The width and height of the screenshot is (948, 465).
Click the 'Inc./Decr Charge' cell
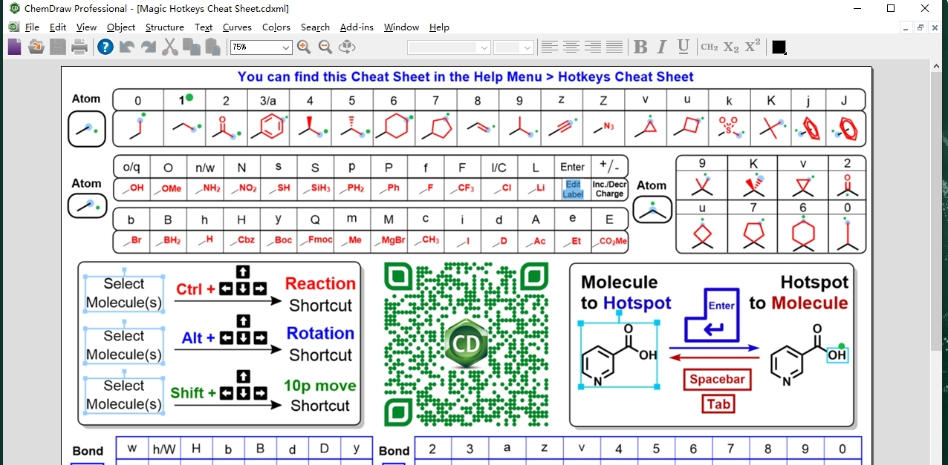coord(609,189)
